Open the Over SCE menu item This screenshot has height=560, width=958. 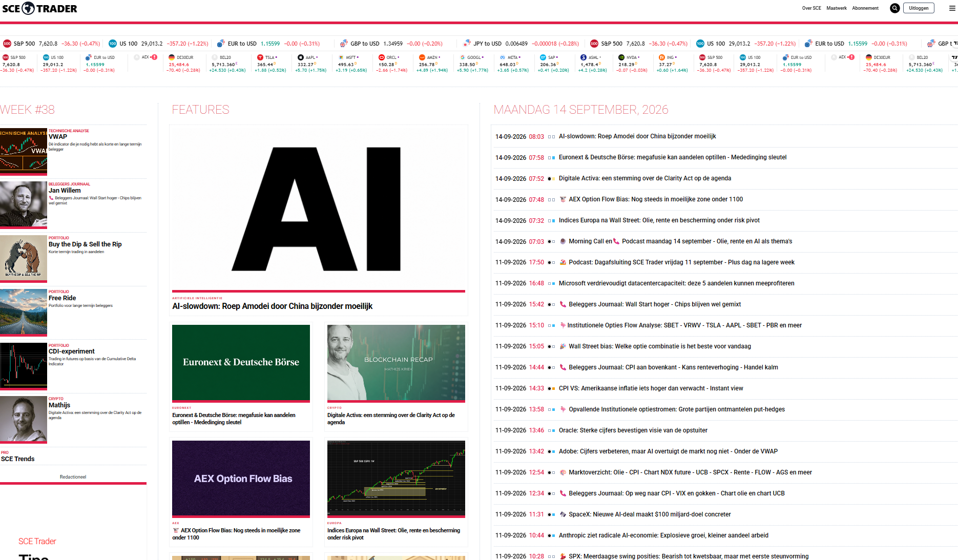tap(811, 8)
